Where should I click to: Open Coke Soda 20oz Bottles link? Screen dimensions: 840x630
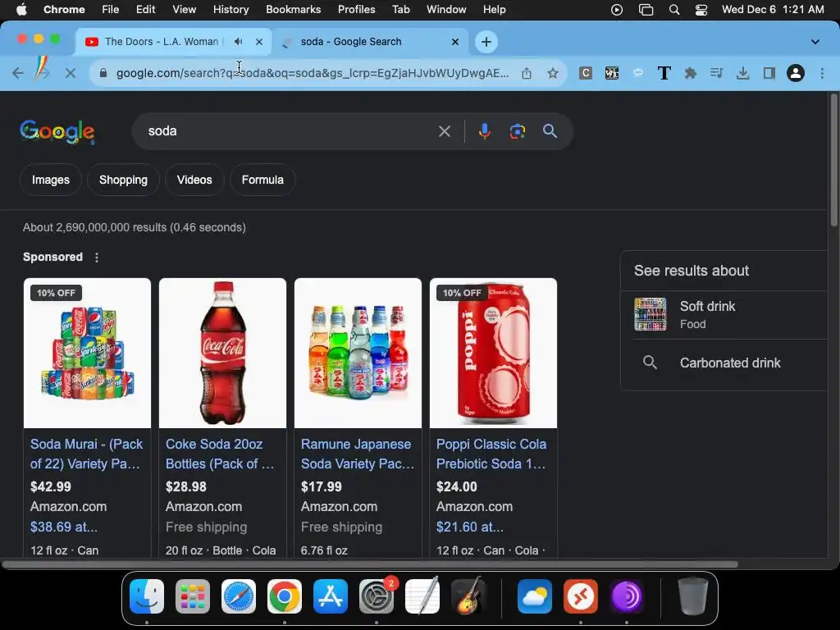pyautogui.click(x=220, y=454)
